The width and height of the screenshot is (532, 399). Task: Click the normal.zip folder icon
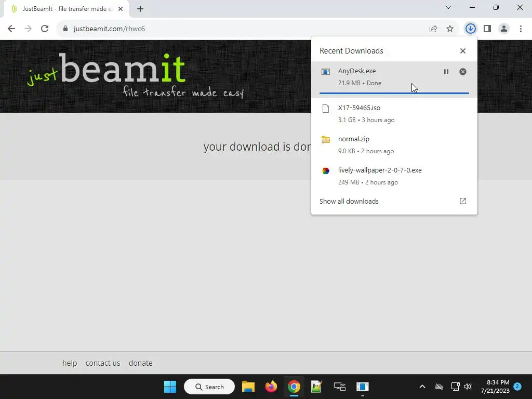click(326, 139)
